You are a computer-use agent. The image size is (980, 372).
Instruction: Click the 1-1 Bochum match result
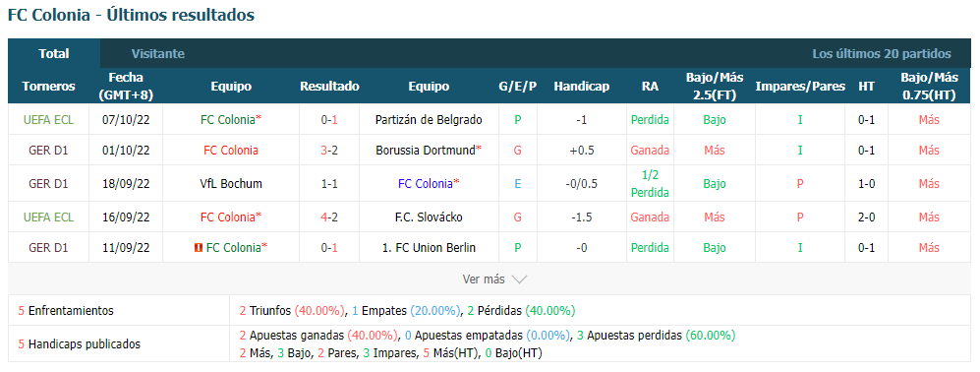click(x=329, y=184)
